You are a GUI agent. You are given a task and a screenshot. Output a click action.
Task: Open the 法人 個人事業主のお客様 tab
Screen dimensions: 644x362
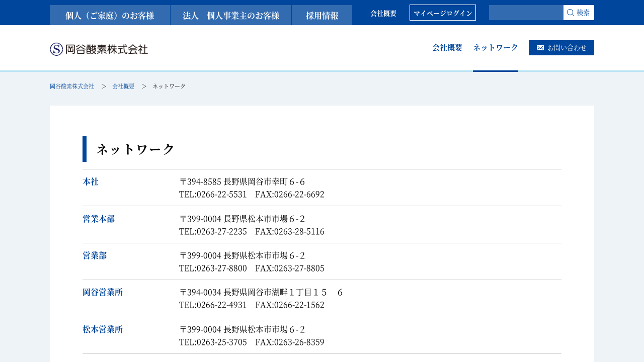point(231,15)
